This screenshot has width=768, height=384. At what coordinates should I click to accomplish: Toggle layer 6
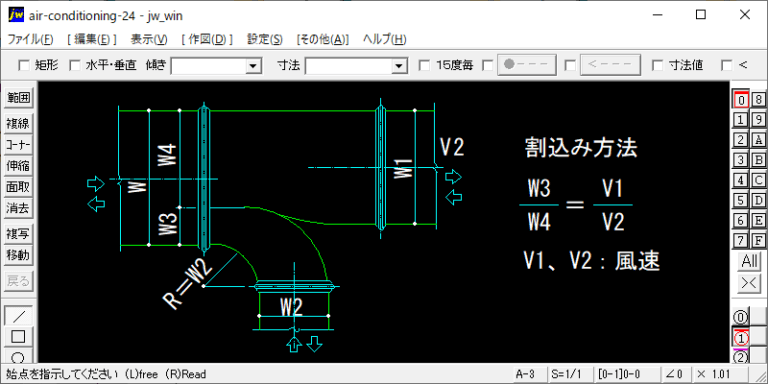pos(741,220)
